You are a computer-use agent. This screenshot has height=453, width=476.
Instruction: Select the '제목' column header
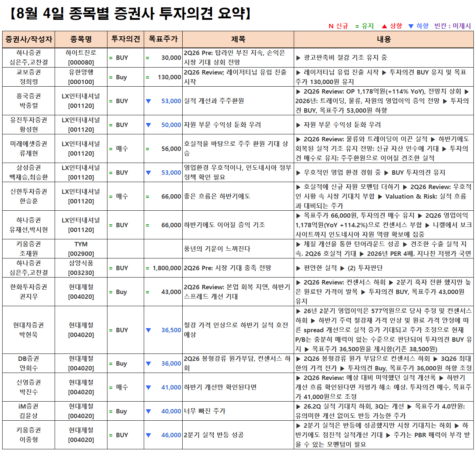tap(238, 39)
